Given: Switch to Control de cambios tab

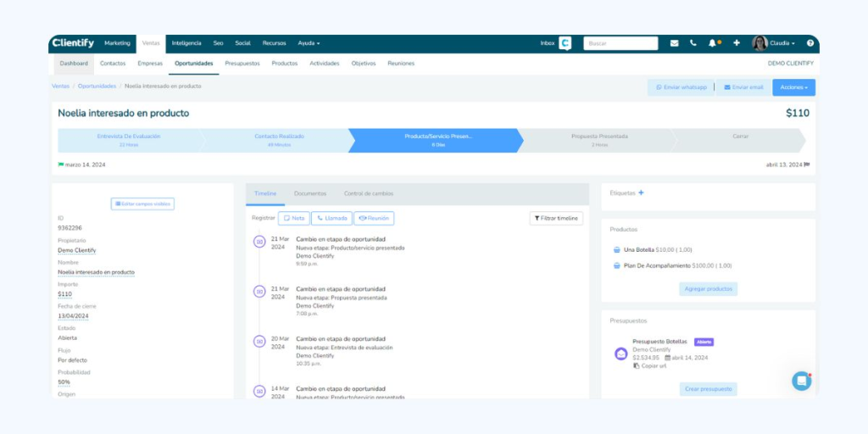Looking at the screenshot, I should (368, 194).
